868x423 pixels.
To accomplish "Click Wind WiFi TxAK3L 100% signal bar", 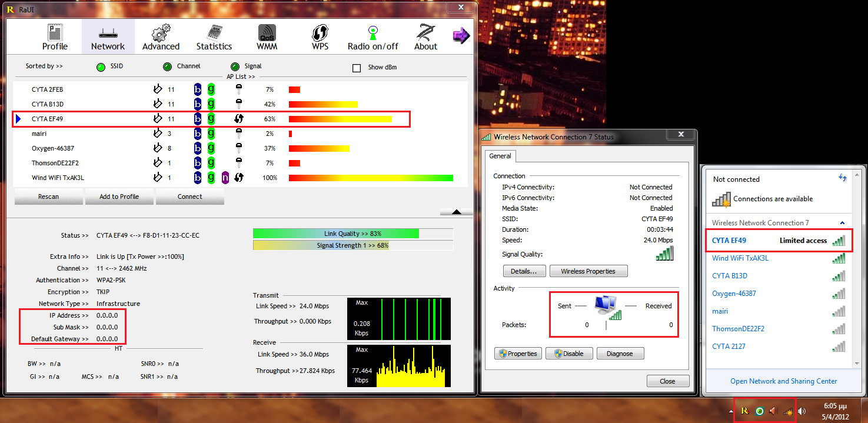I will point(371,178).
